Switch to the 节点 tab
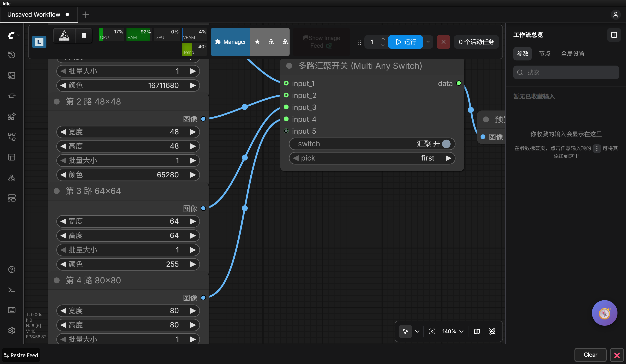Screen dimensions: 626x364 point(544,53)
